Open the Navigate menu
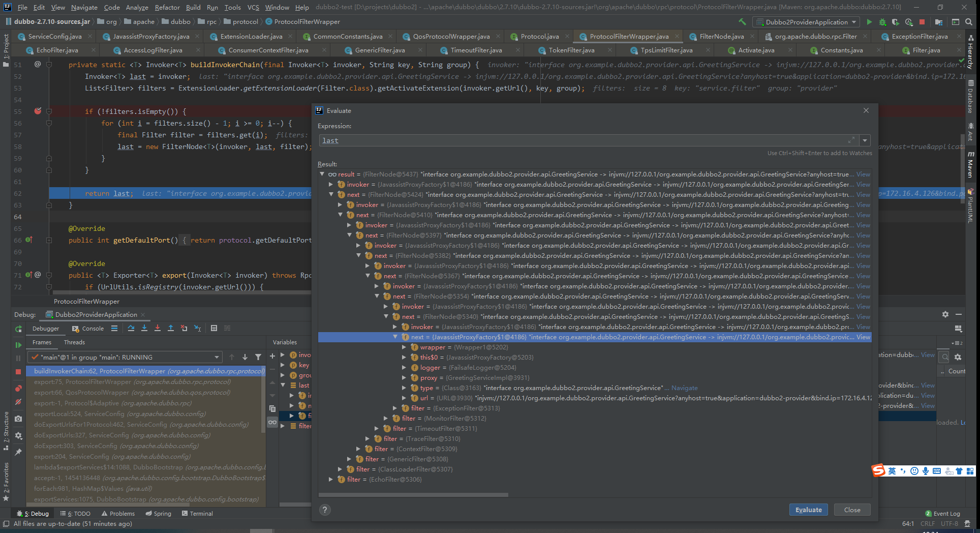The width and height of the screenshot is (980, 533). [x=84, y=7]
